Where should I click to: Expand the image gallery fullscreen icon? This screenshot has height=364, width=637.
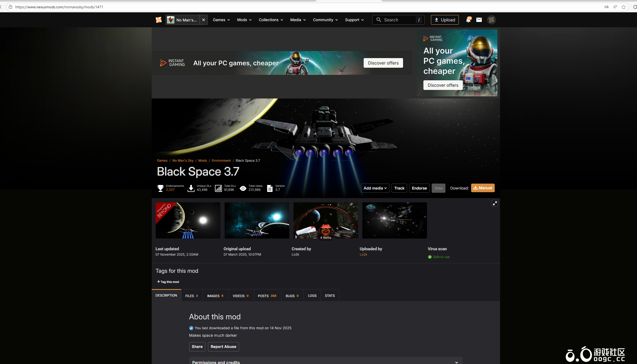click(x=495, y=203)
